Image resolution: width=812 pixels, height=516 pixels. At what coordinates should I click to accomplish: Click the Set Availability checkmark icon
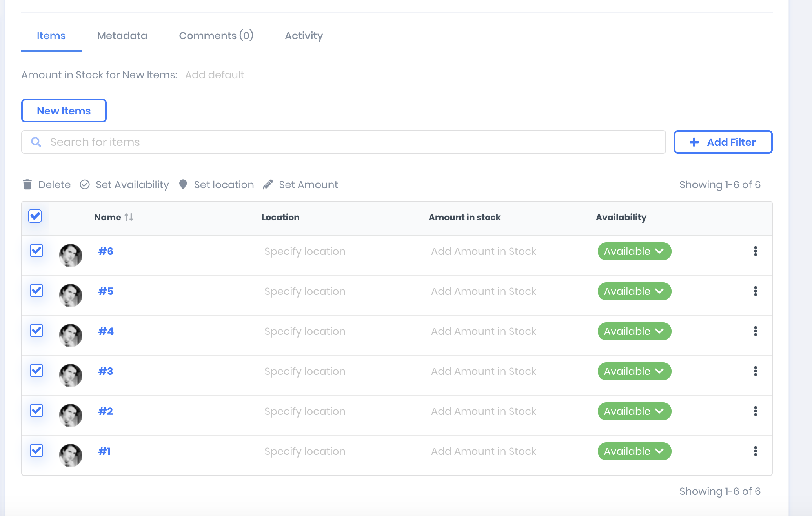(85, 184)
